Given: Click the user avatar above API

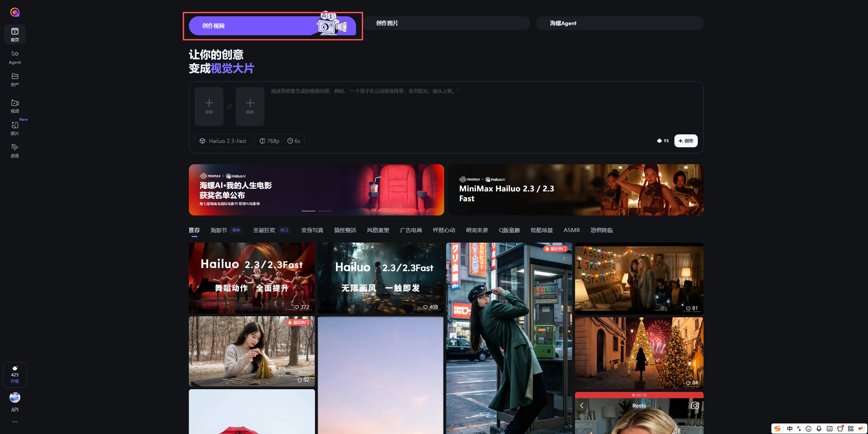Looking at the screenshot, I should [x=15, y=397].
